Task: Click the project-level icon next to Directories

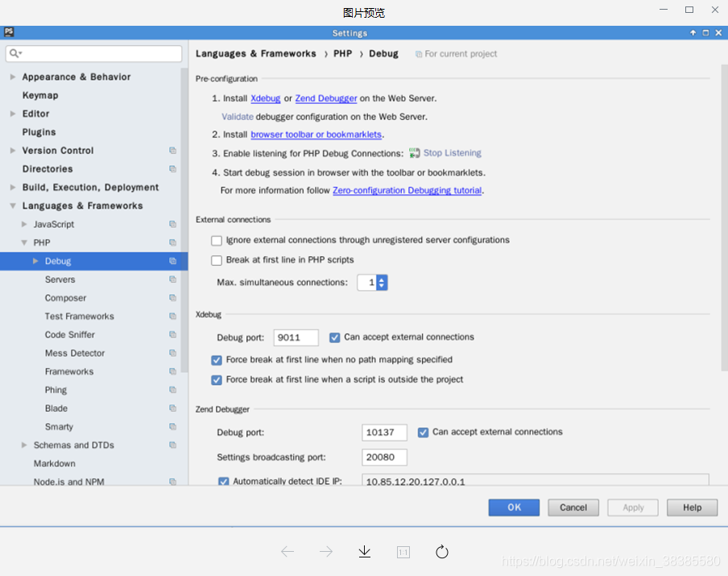Action: [x=172, y=169]
